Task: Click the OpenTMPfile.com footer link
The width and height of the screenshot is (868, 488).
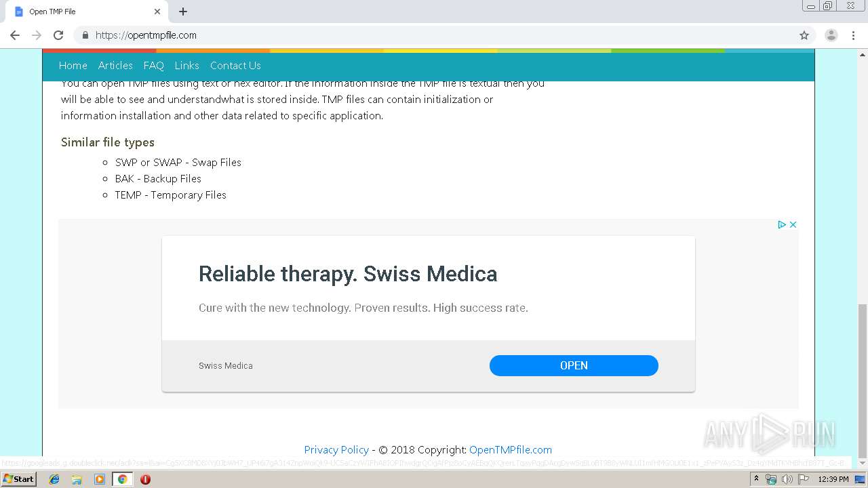Action: (511, 449)
